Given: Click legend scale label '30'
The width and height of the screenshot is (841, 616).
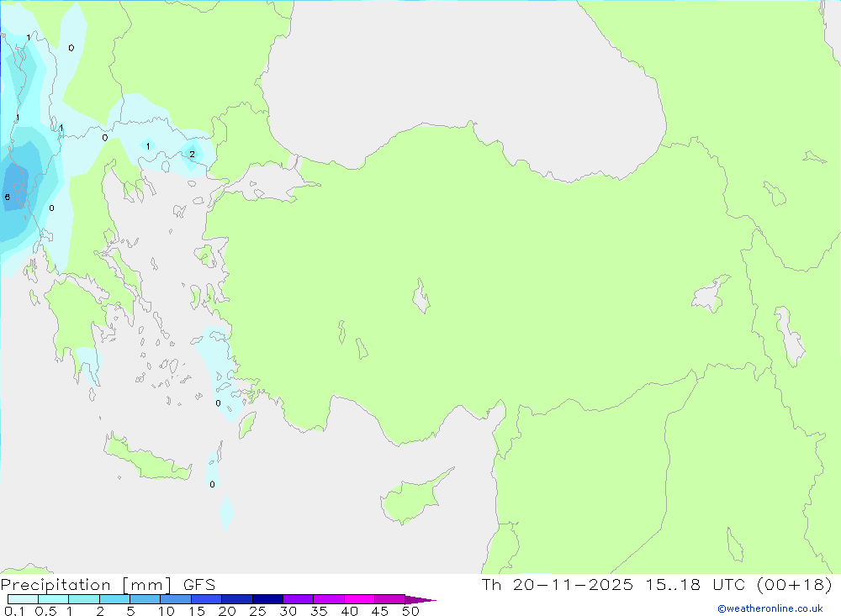Looking at the screenshot, I should (288, 611).
